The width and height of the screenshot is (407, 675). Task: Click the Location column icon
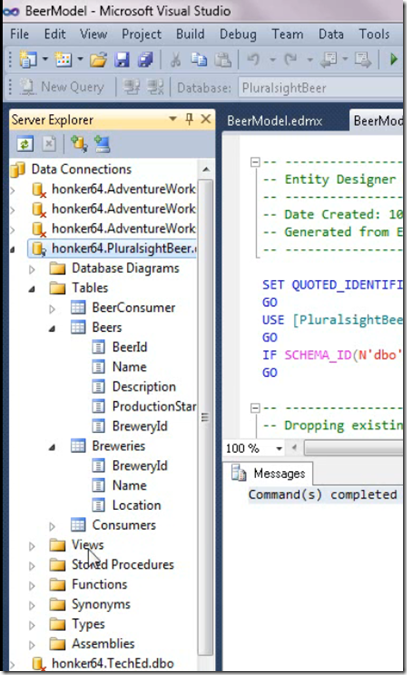click(x=98, y=505)
